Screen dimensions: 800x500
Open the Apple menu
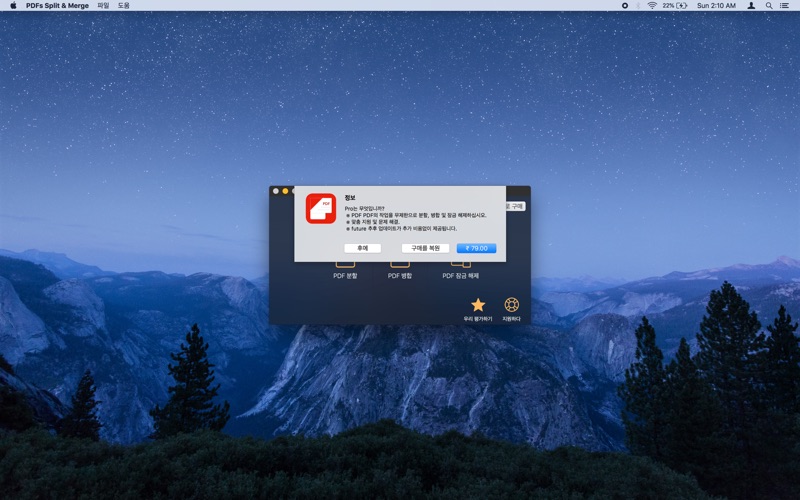coord(13,5)
